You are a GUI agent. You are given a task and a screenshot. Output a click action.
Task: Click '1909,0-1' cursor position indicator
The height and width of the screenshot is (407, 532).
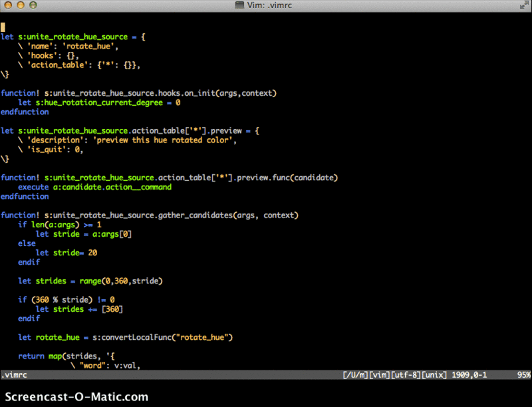click(469, 375)
